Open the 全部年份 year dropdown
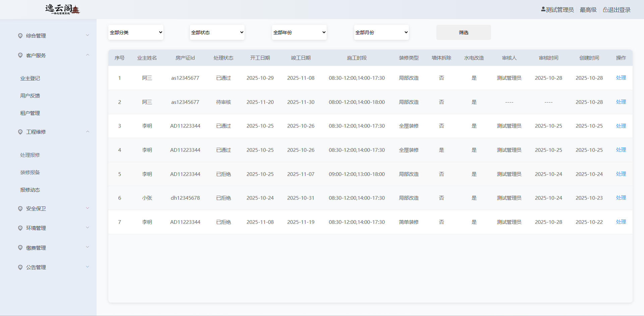This screenshot has height=316, width=644. (299, 33)
